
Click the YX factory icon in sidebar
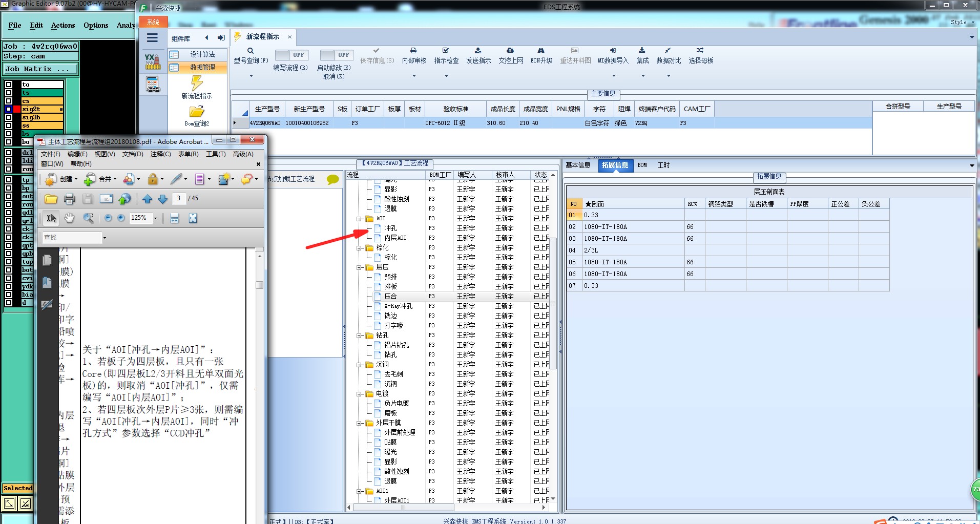click(x=153, y=61)
